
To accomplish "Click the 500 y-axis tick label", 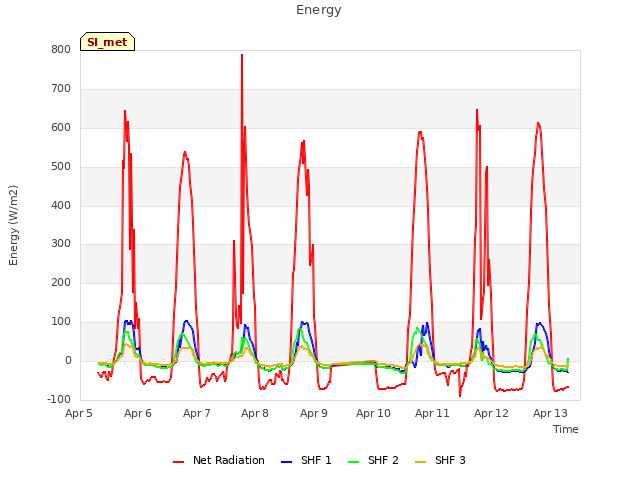I will [x=61, y=167].
